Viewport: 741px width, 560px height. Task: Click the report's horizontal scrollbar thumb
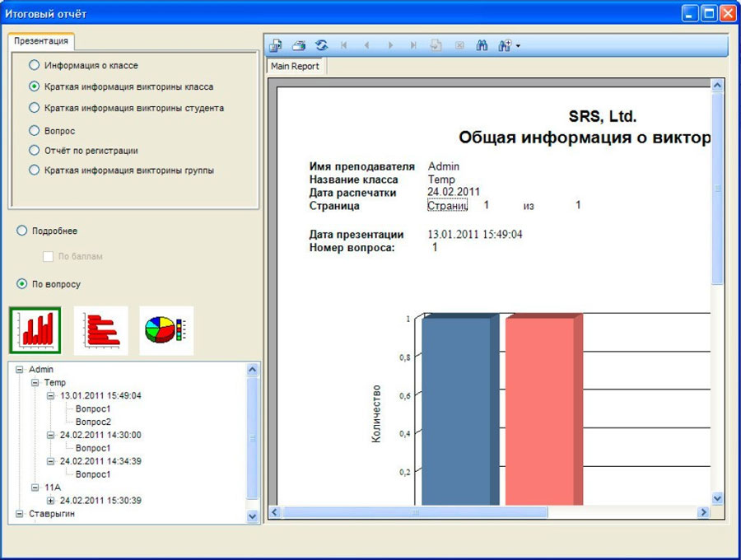414,512
